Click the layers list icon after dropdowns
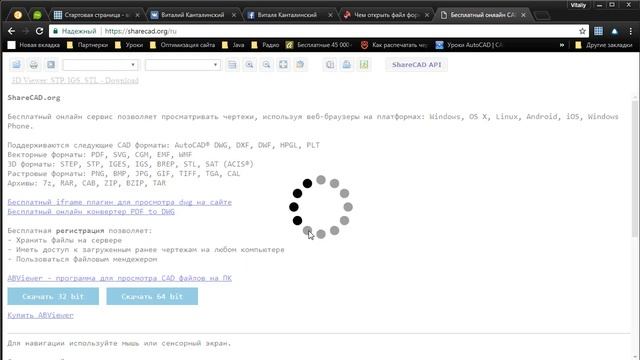The image size is (640, 360). tap(232, 64)
